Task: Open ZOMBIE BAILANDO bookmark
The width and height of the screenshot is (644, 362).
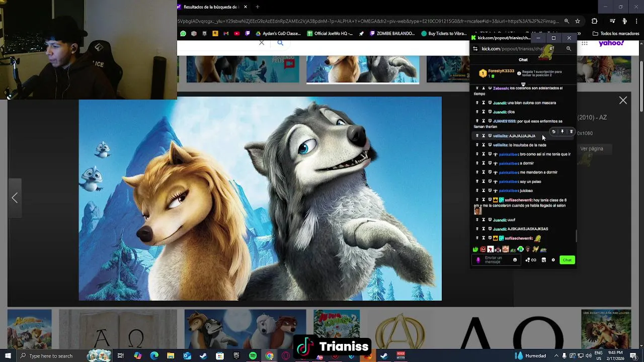Action: tap(392, 34)
